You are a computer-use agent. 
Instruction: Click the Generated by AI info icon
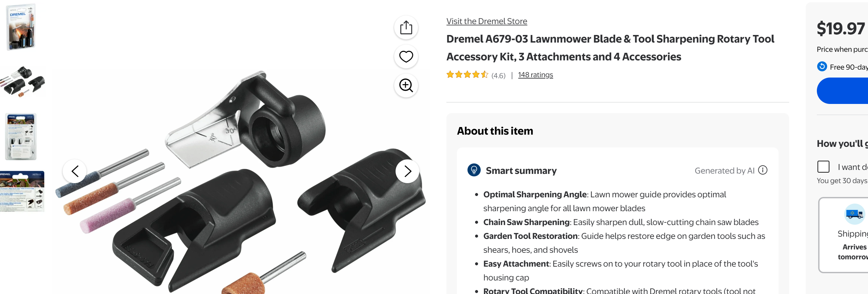762,170
